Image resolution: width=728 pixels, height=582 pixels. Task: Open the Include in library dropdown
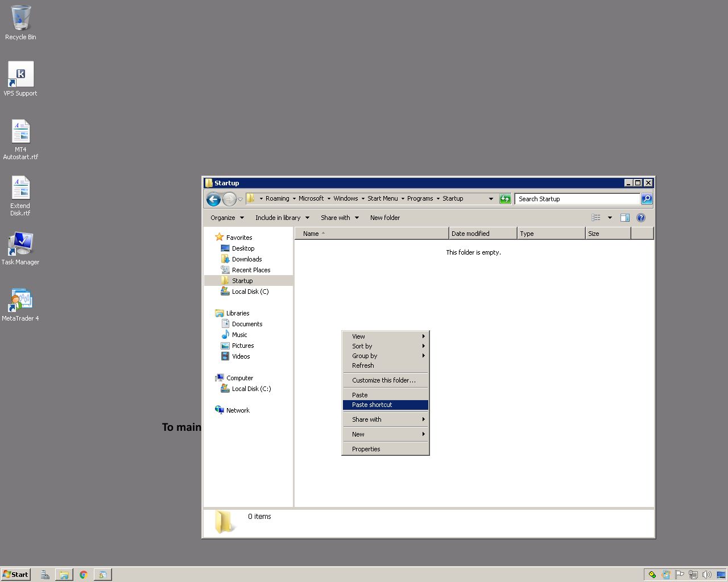(282, 218)
